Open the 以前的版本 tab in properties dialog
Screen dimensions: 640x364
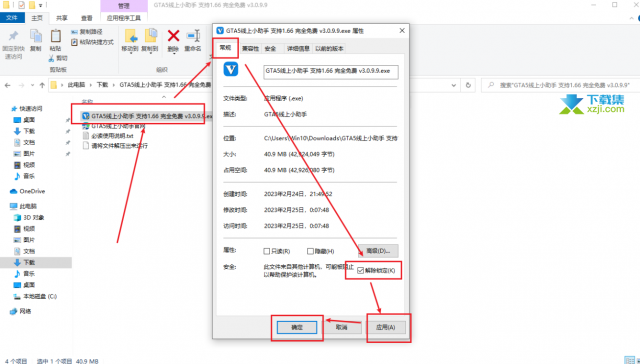(329, 49)
